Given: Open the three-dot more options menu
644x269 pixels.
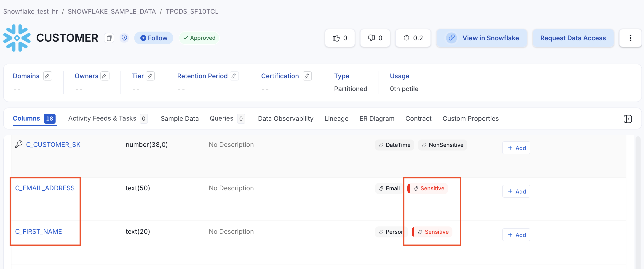Looking at the screenshot, I should [630, 38].
